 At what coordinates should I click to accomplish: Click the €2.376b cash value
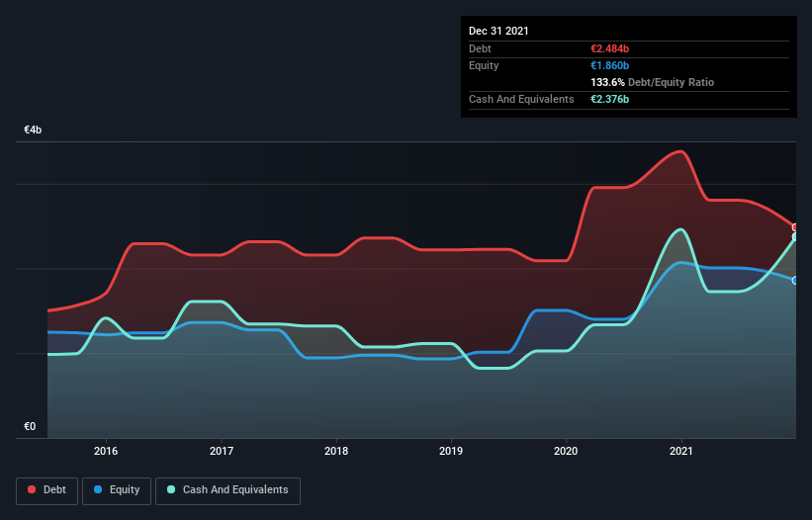609,99
